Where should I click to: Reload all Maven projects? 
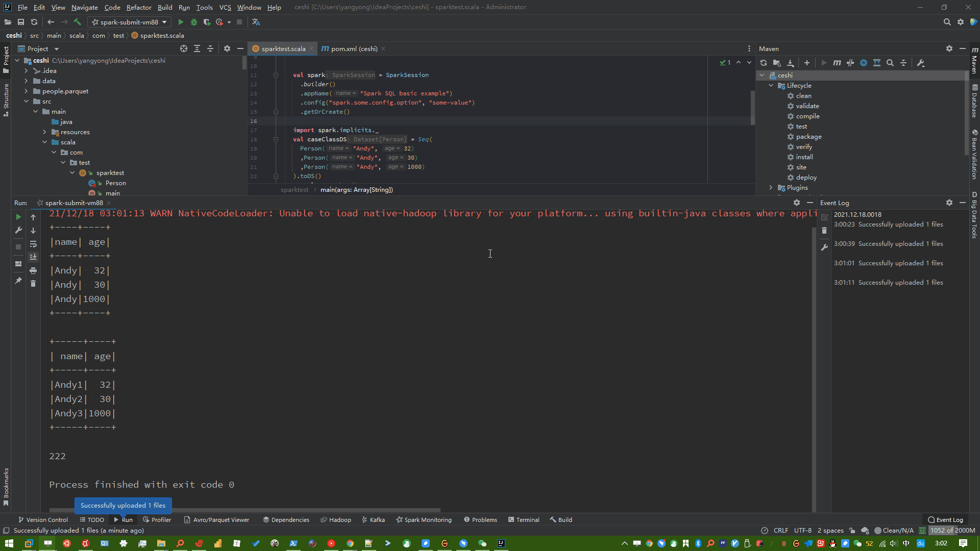(x=764, y=63)
